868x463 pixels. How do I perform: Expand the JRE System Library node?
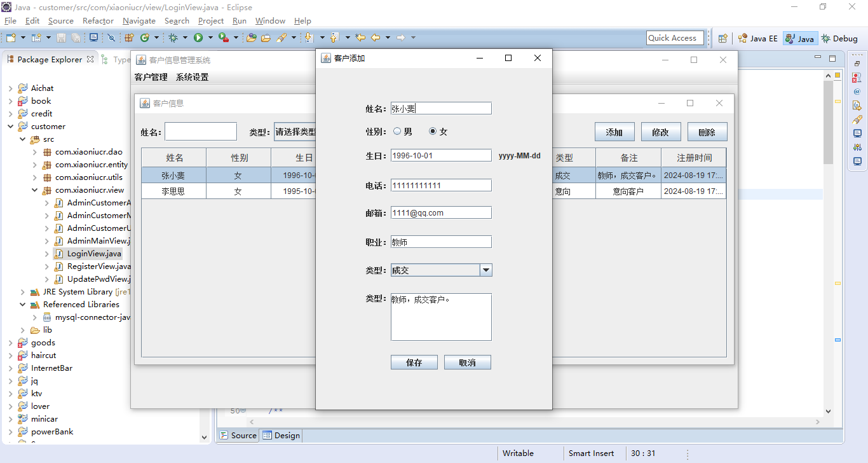(x=23, y=292)
